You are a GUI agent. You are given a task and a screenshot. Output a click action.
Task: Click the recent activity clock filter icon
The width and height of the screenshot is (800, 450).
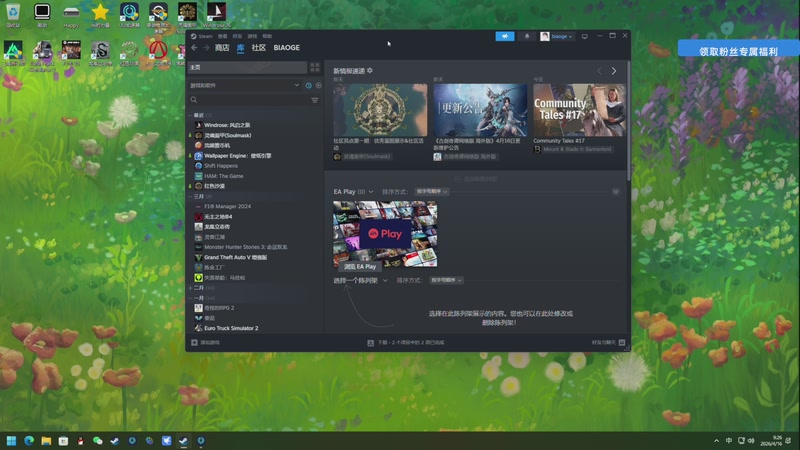(x=309, y=85)
